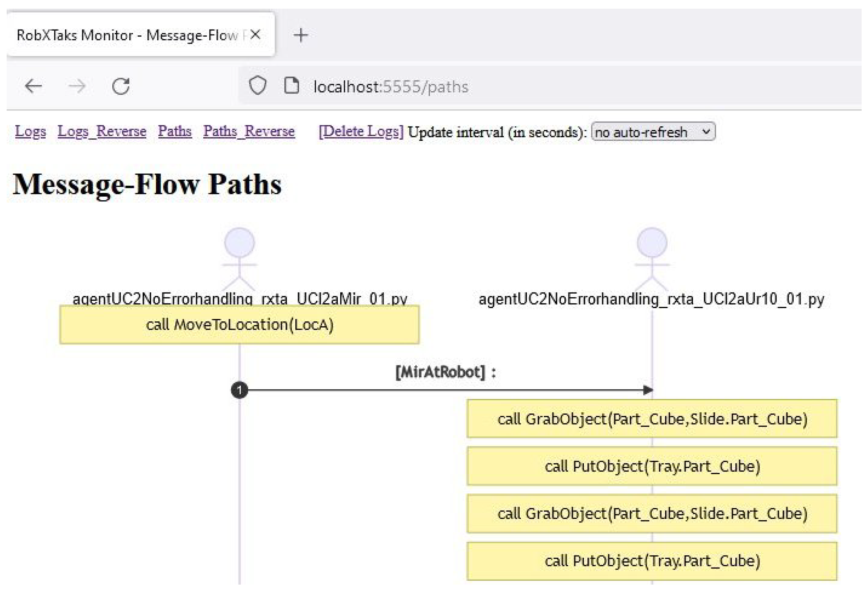The image size is (868, 593).
Task: Open a new tab with plus icon
Action: [301, 36]
